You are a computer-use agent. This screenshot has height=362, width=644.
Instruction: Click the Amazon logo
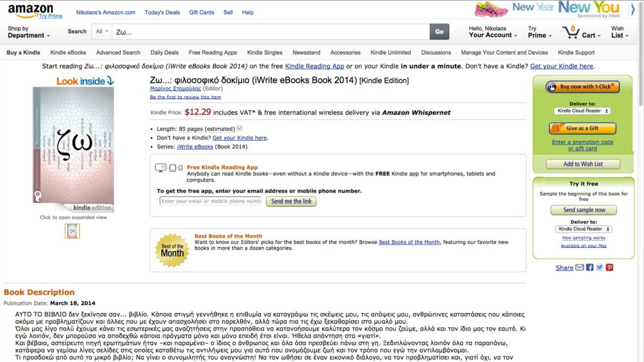(x=30, y=10)
